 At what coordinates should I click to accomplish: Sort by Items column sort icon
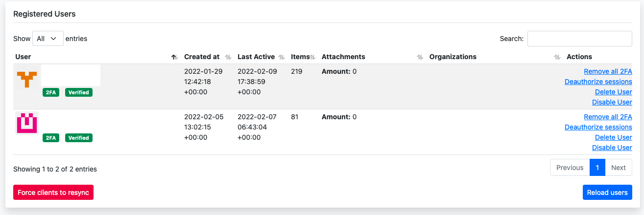click(312, 57)
